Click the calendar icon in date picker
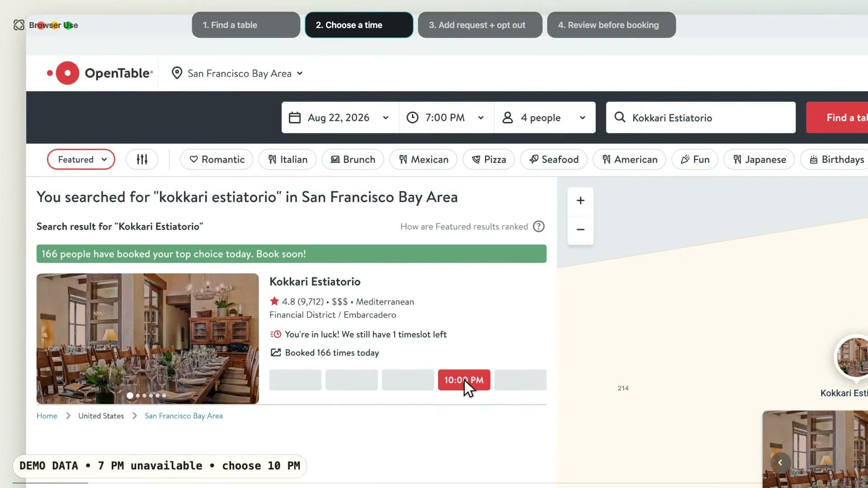Image resolution: width=868 pixels, height=488 pixels. tap(295, 117)
